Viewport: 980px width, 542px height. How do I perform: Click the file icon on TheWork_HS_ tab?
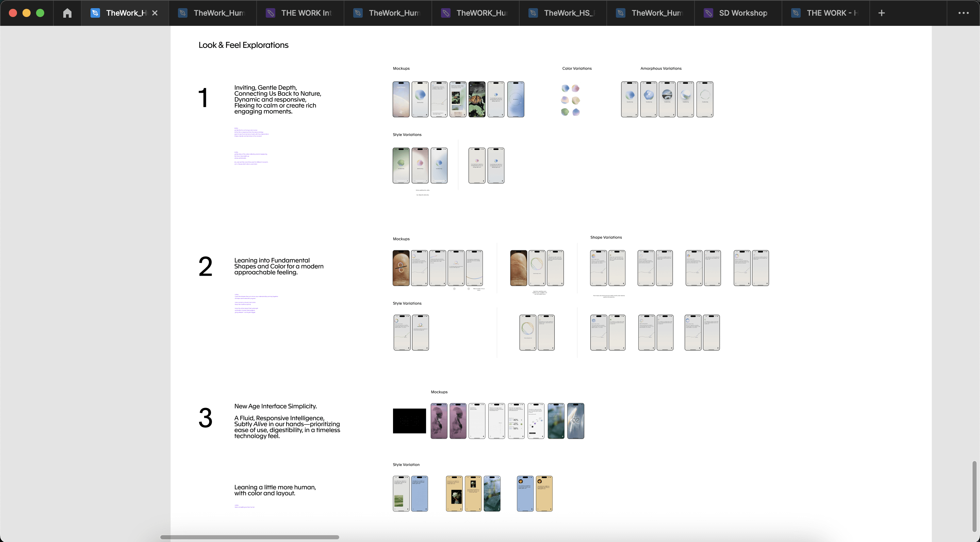[533, 13]
